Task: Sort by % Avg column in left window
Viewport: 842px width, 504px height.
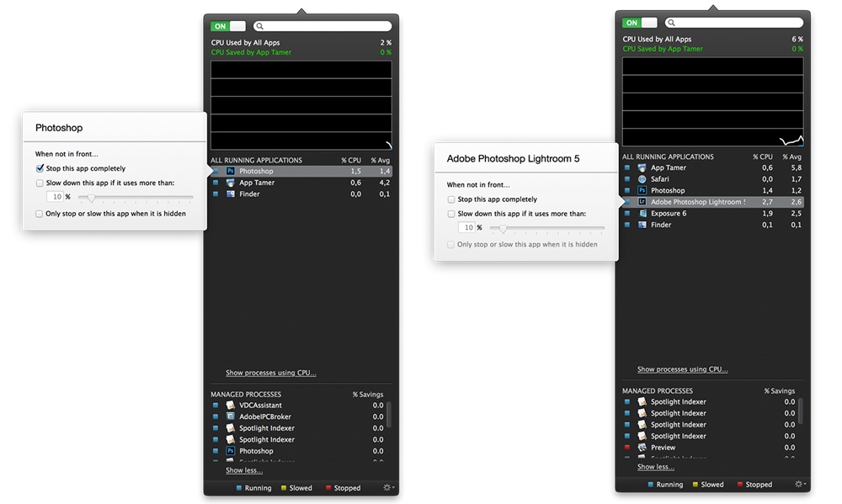Action: [381, 160]
